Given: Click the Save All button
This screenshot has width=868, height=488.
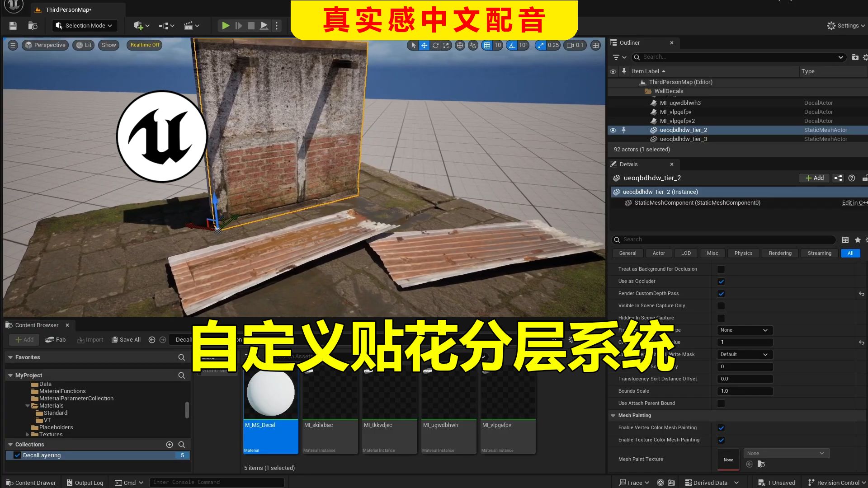Looking at the screenshot, I should (x=126, y=340).
